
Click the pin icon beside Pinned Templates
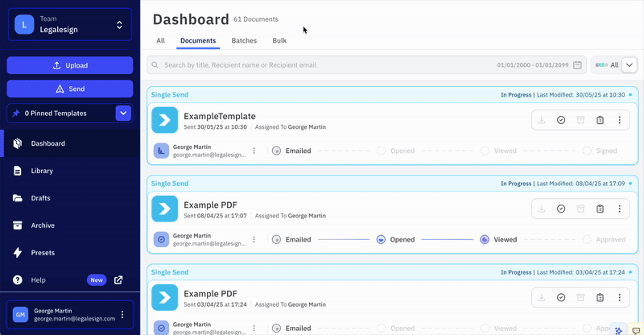tap(16, 113)
